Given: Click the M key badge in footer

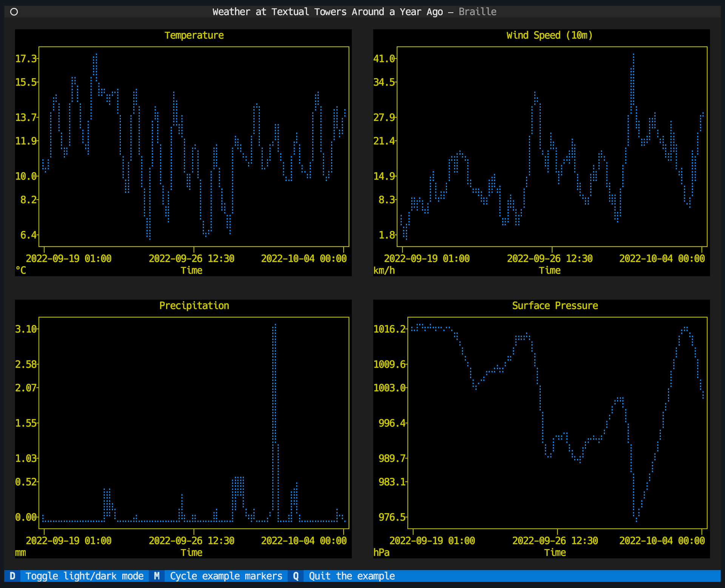Looking at the screenshot, I should pos(157,576).
